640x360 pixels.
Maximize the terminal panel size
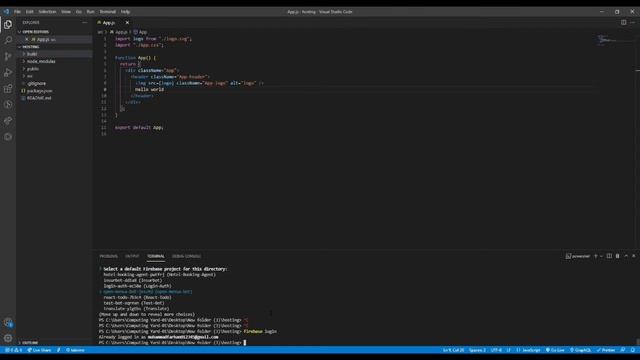[626, 256]
